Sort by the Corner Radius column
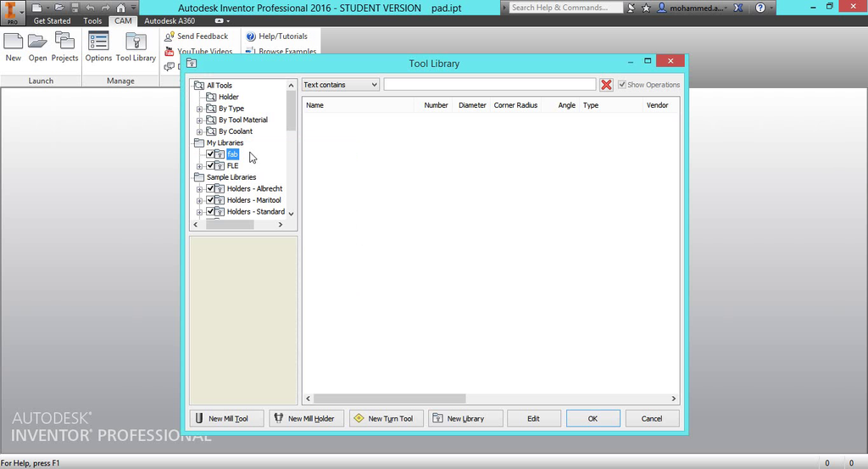The image size is (868, 469). pyautogui.click(x=515, y=105)
